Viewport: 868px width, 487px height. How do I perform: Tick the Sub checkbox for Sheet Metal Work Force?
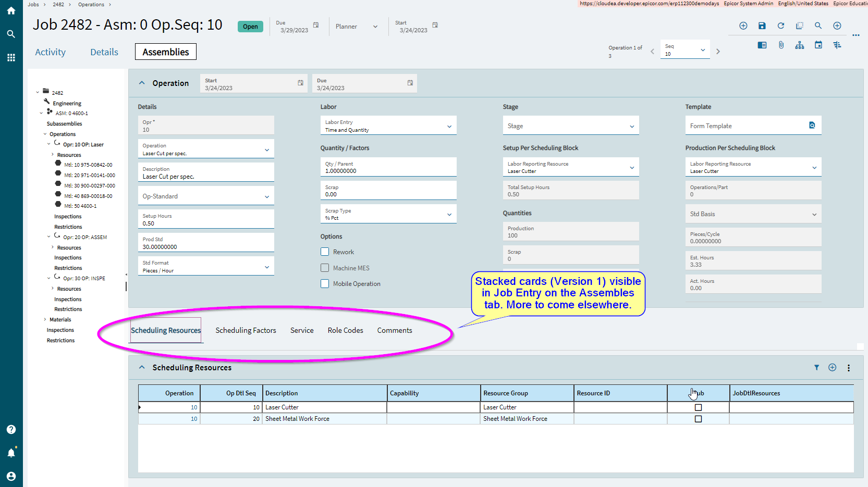tap(699, 419)
